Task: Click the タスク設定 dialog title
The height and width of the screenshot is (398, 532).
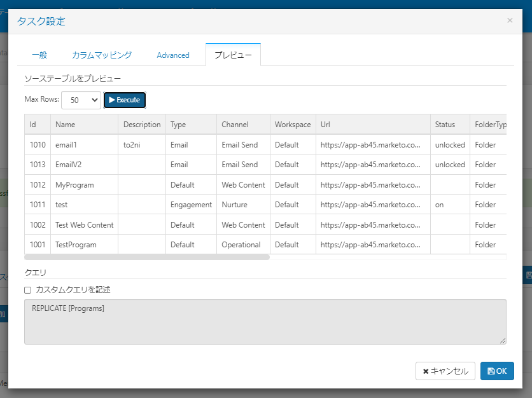Action: (x=41, y=22)
